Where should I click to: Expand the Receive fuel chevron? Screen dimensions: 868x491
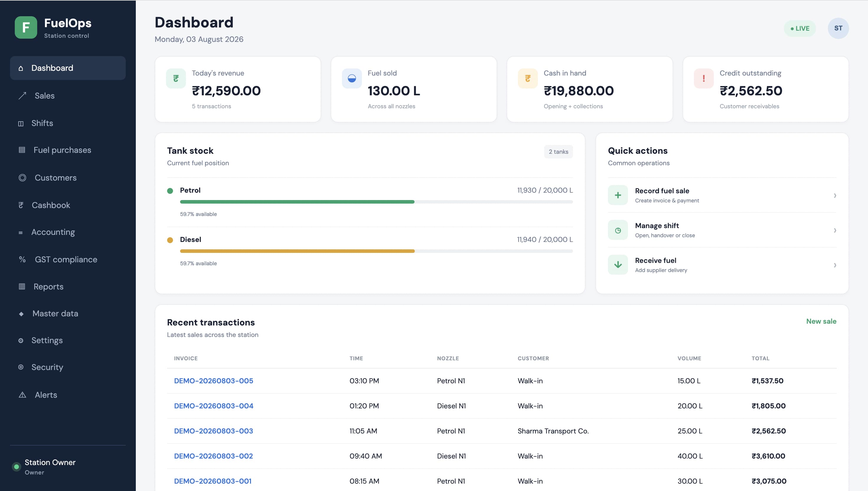[835, 265]
